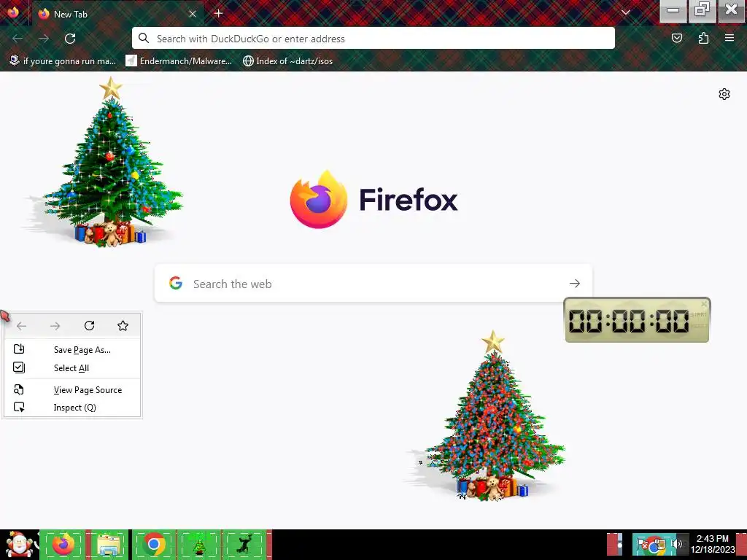Select the New Tab tab
This screenshot has width=747, height=560.
coord(117,14)
